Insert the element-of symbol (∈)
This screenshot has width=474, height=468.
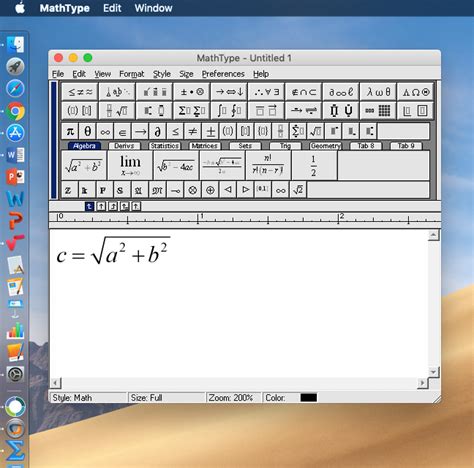(x=123, y=131)
